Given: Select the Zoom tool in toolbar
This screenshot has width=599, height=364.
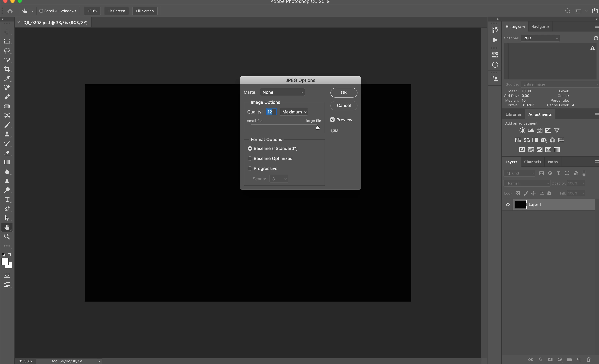Looking at the screenshot, I should click(x=7, y=237).
